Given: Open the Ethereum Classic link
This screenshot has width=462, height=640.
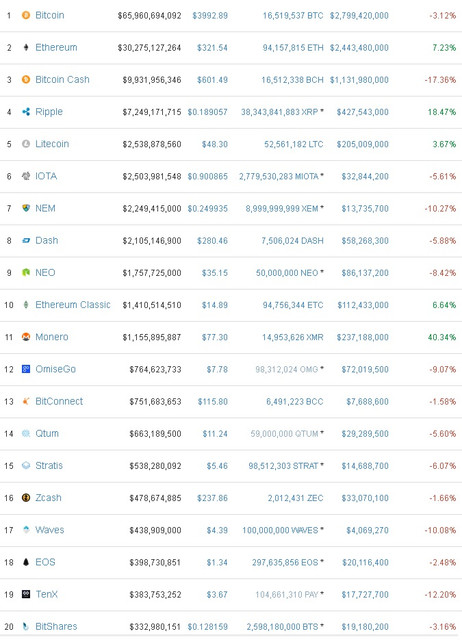Looking at the screenshot, I should click(x=73, y=305).
